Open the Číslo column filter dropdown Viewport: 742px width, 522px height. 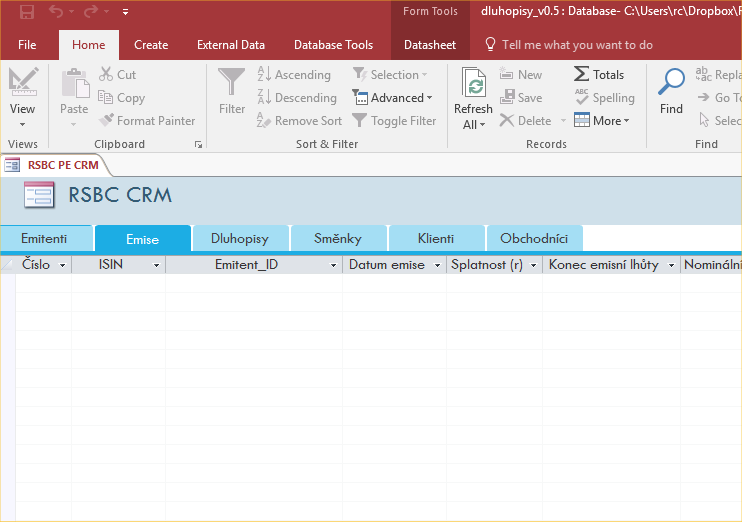click(x=62, y=265)
